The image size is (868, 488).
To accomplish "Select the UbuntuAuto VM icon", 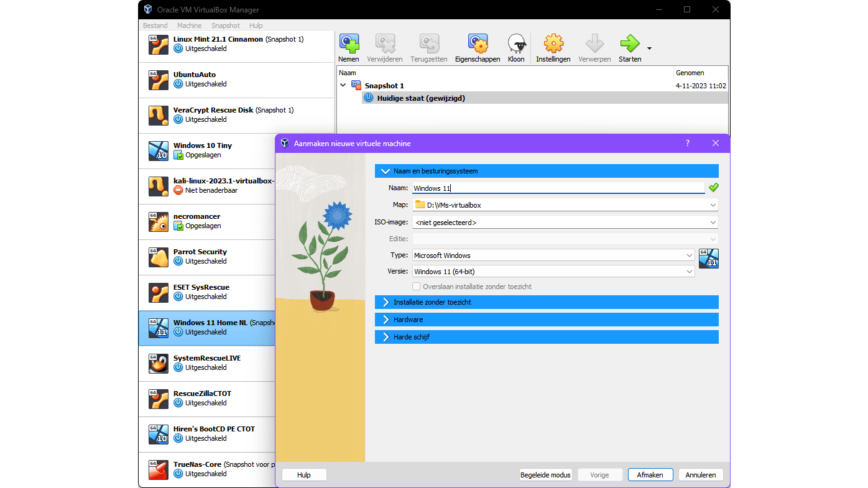I will click(x=159, y=80).
